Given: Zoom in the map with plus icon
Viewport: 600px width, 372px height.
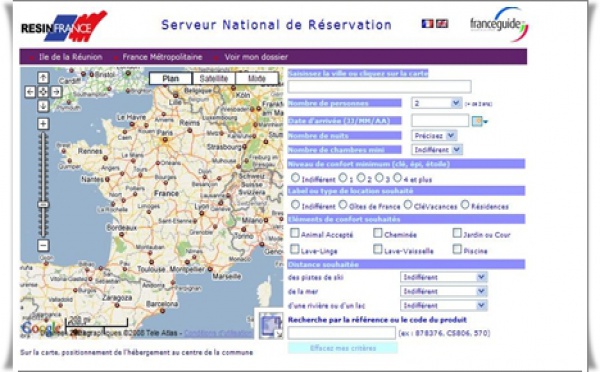Looking at the screenshot, I should click(43, 124).
